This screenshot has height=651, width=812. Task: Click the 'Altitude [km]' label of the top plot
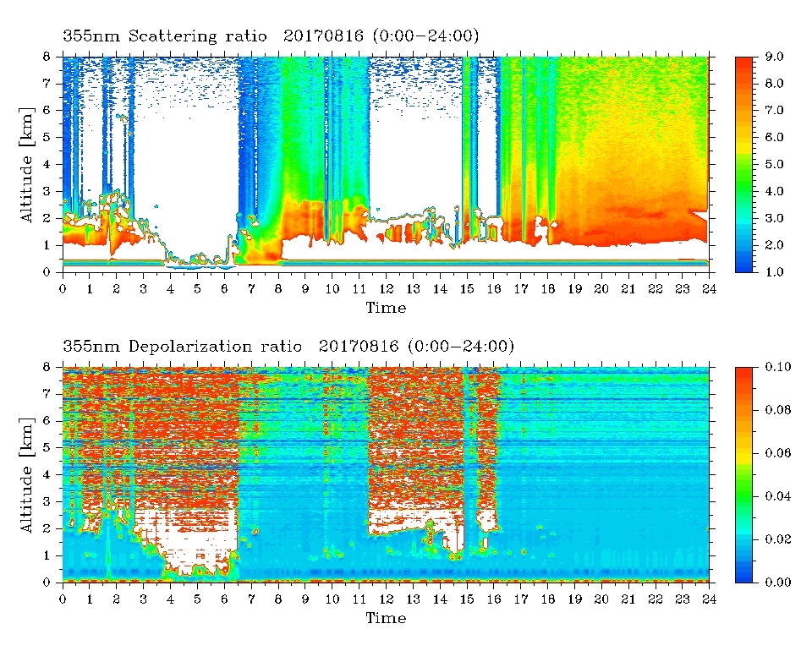pos(27,165)
